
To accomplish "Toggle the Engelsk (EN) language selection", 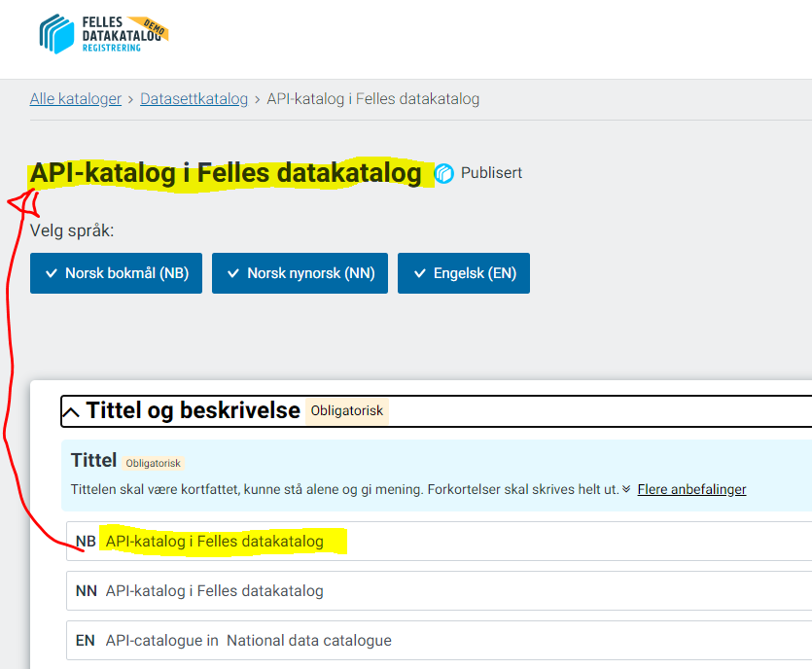I will coord(463,272).
